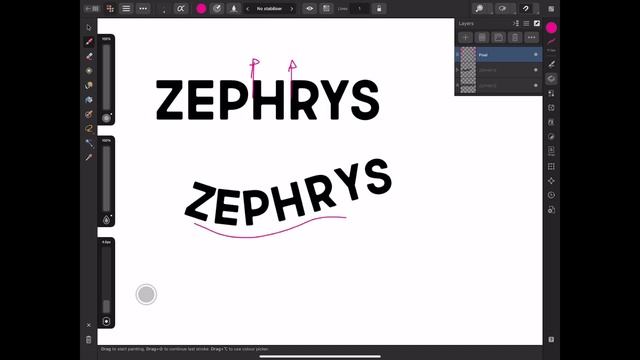Edit the Lines value field
The image size is (640, 360).
click(x=360, y=9)
